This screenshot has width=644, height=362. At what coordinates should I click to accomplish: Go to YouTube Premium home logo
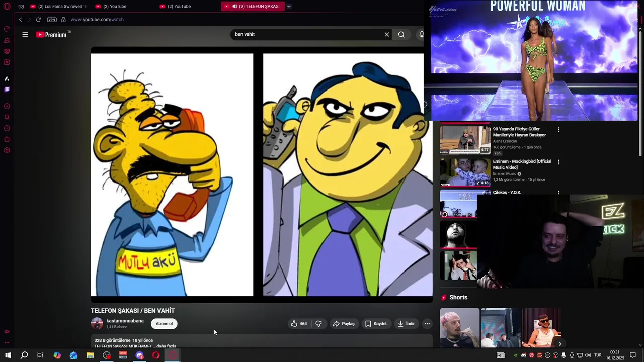pos(51,35)
